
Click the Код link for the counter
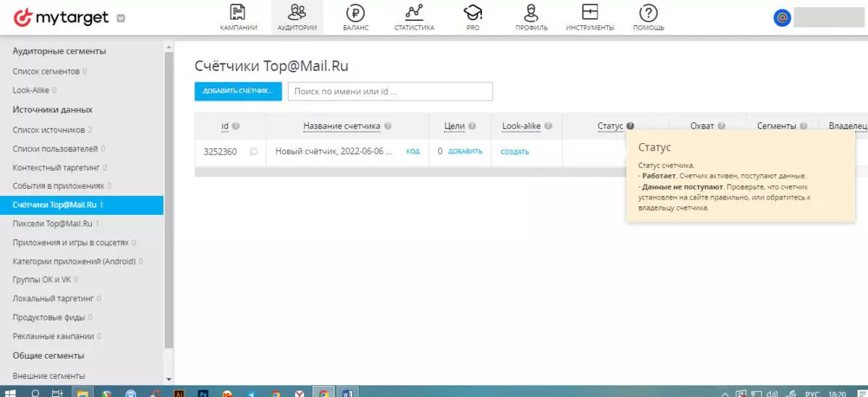[413, 152]
